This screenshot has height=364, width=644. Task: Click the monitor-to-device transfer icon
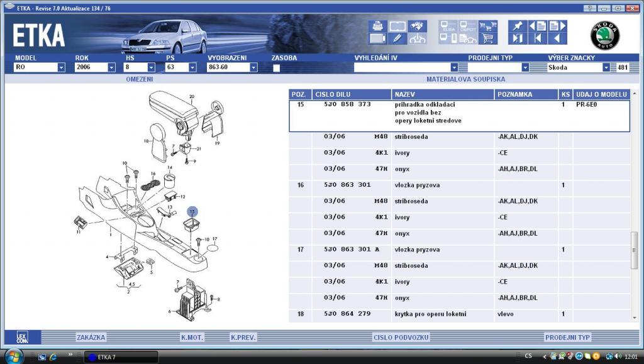point(448,38)
